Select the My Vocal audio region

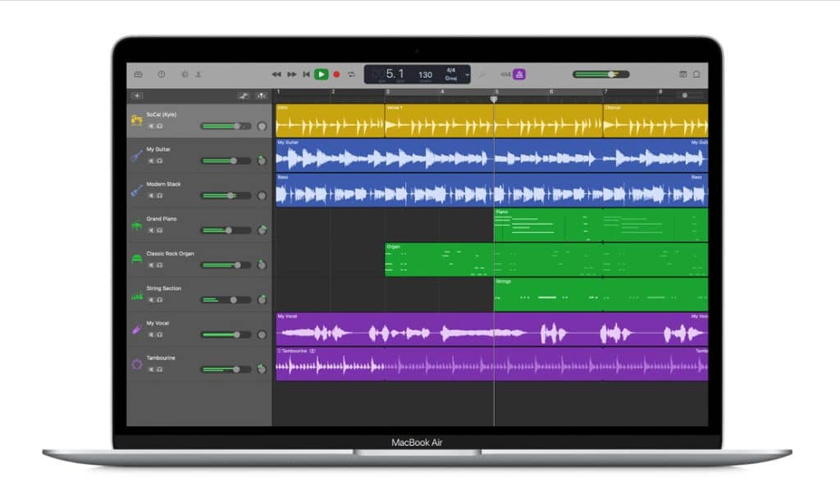click(492, 329)
